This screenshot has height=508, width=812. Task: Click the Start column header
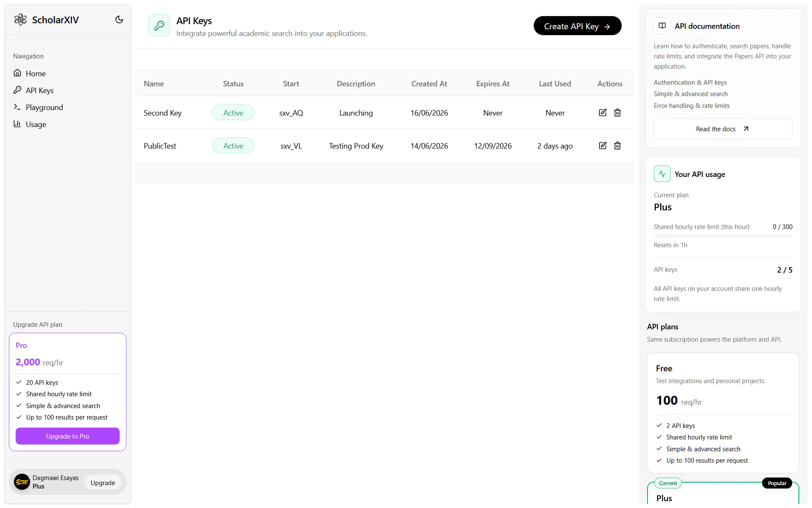coord(291,83)
